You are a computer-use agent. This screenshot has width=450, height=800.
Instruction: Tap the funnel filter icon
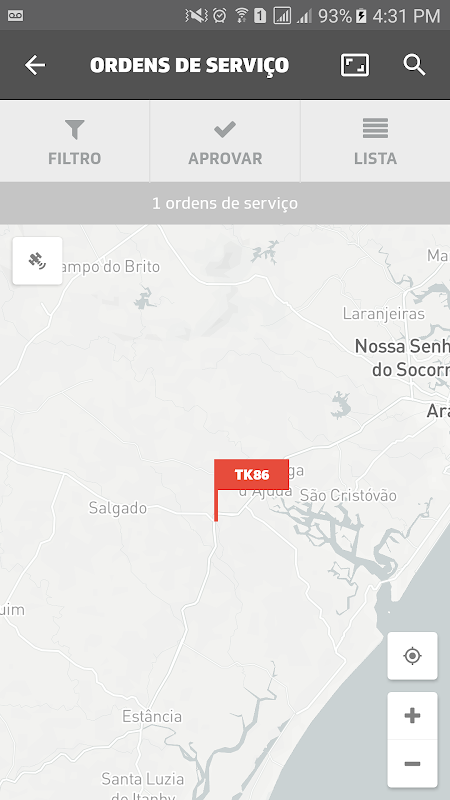pyautogui.click(x=74, y=130)
